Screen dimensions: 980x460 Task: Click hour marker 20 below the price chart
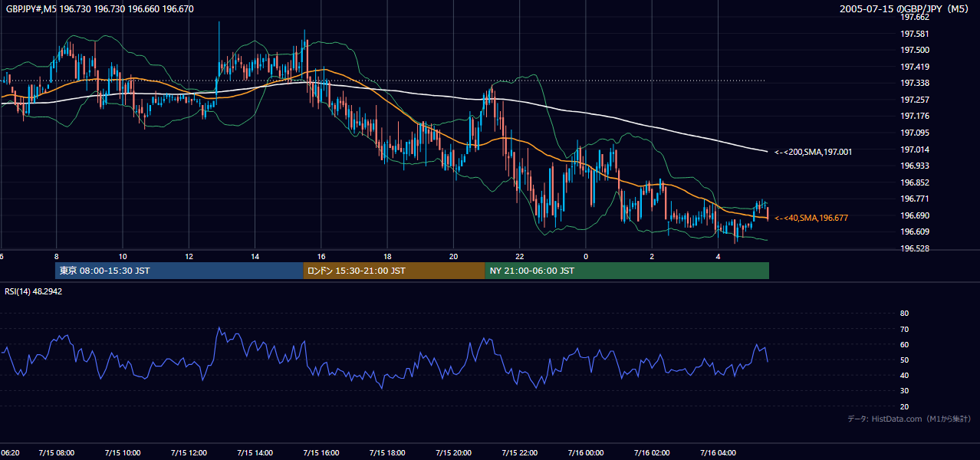pyautogui.click(x=453, y=256)
